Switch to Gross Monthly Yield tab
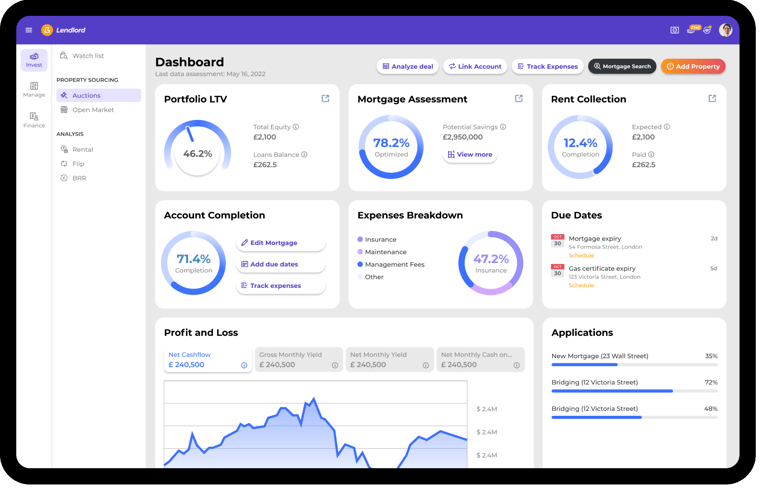The width and height of the screenshot is (768, 489). pyautogui.click(x=299, y=360)
